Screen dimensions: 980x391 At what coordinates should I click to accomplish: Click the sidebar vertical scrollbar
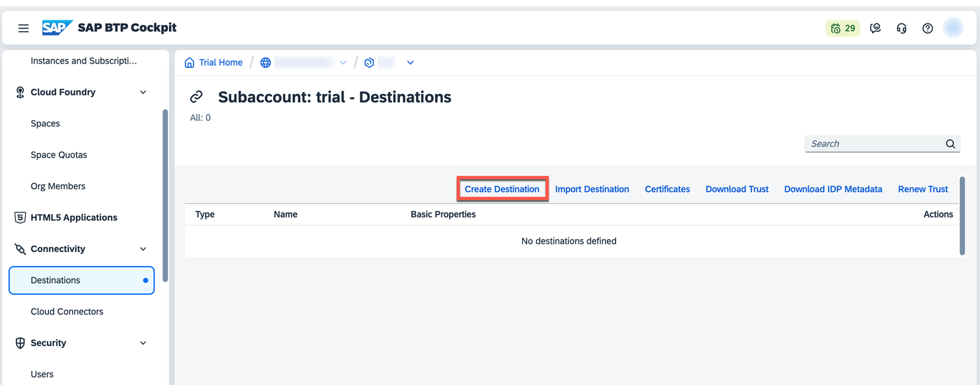(x=165, y=195)
